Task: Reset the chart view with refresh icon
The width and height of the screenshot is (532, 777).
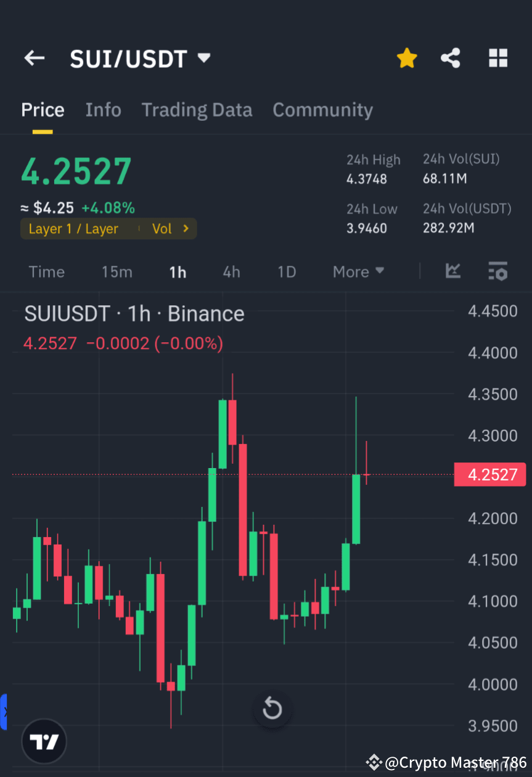Action: [x=272, y=709]
